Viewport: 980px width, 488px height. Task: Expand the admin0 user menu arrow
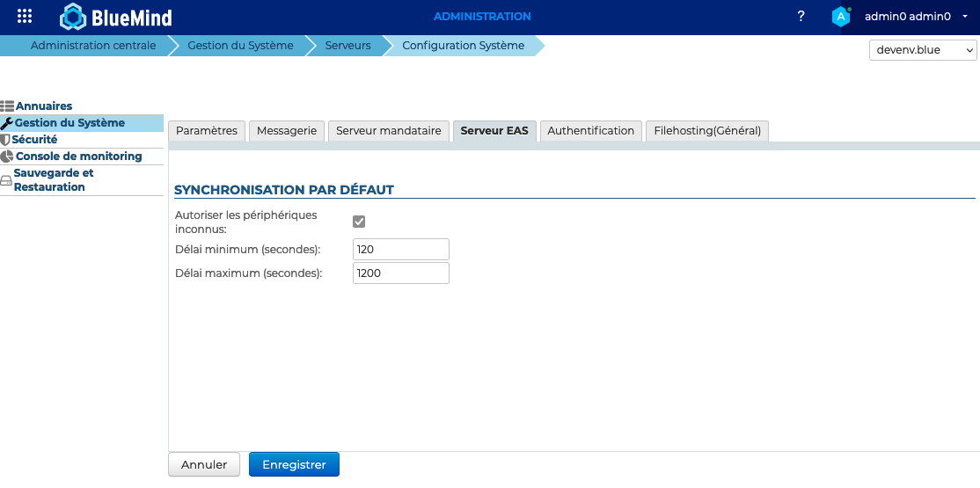pos(965,17)
